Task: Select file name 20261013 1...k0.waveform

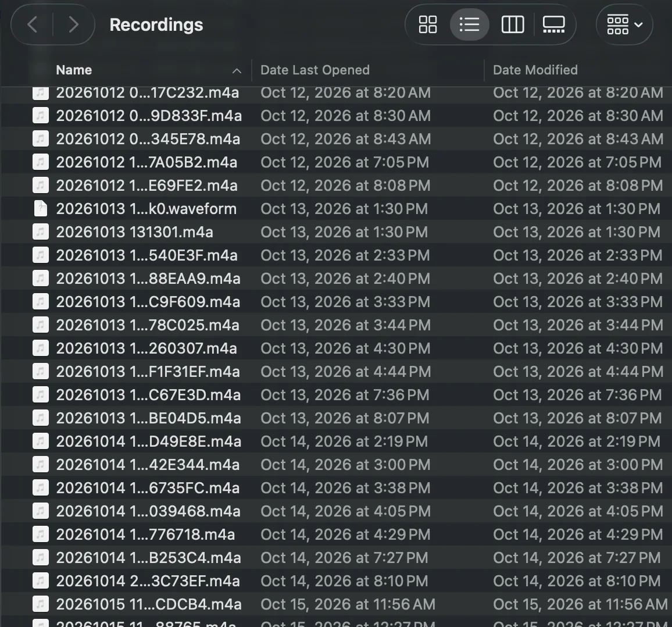Action: click(146, 209)
